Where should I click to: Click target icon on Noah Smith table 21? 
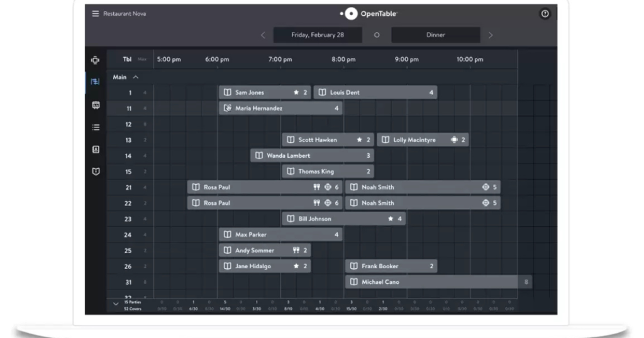click(x=486, y=187)
